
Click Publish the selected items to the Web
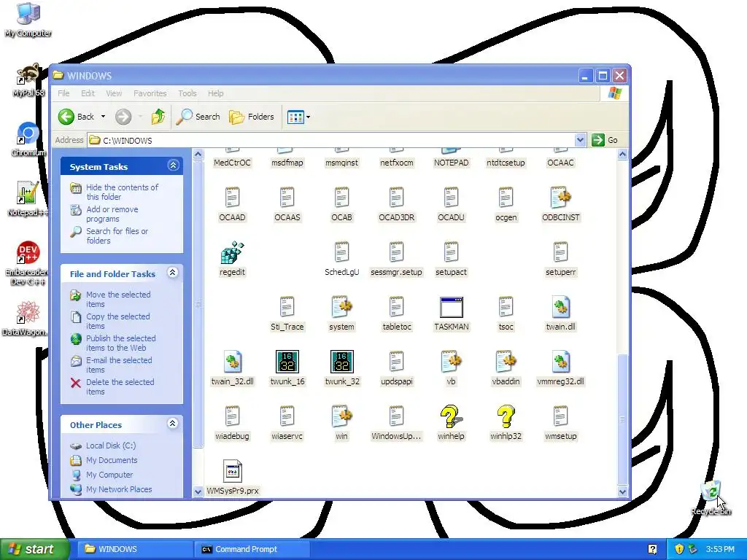point(120,343)
